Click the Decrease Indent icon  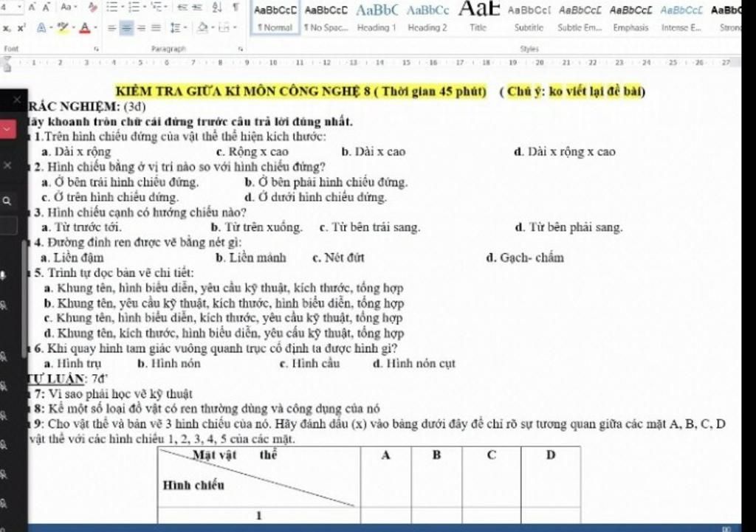point(183,7)
